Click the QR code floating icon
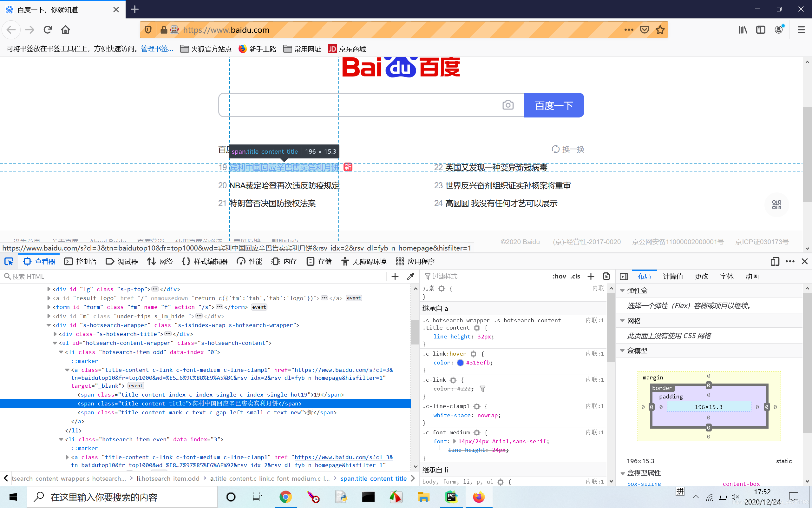Viewport: 812px width, 508px height. coord(776,204)
